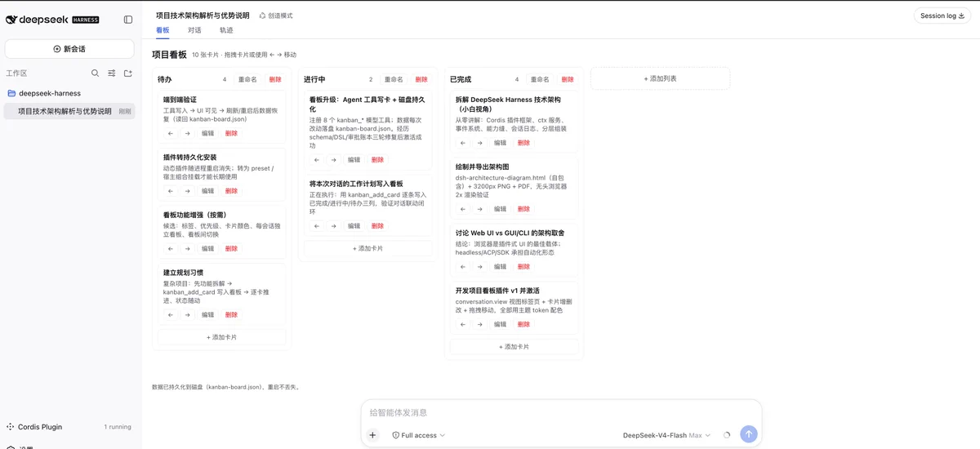Switch to the 对话 tab
Viewport: 980px width, 449px height.
coord(194,30)
